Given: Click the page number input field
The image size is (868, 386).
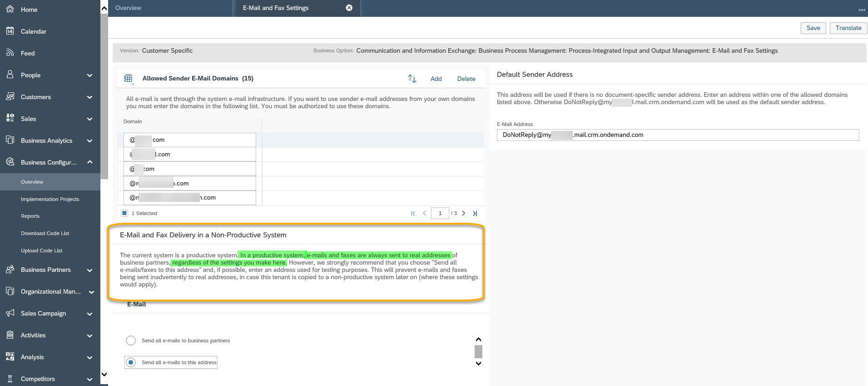Looking at the screenshot, I should click(440, 213).
